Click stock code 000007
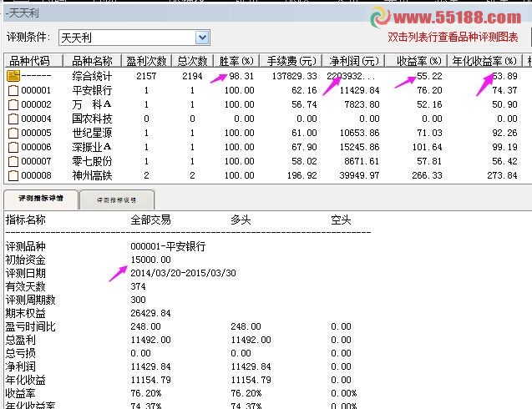 36,161
